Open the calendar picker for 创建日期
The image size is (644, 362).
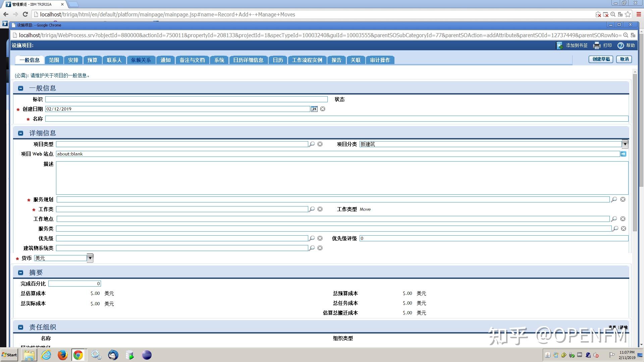coord(314,109)
